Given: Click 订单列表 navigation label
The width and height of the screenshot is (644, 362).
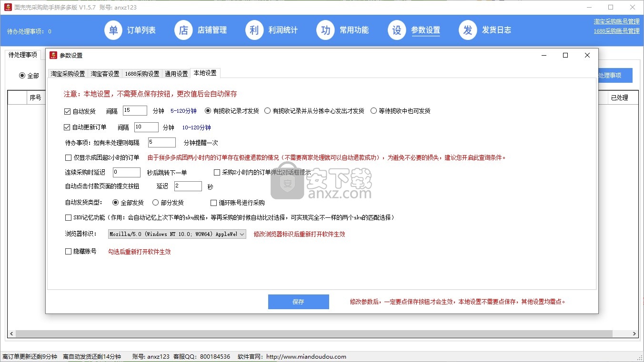Looking at the screenshot, I should pyautogui.click(x=141, y=30).
